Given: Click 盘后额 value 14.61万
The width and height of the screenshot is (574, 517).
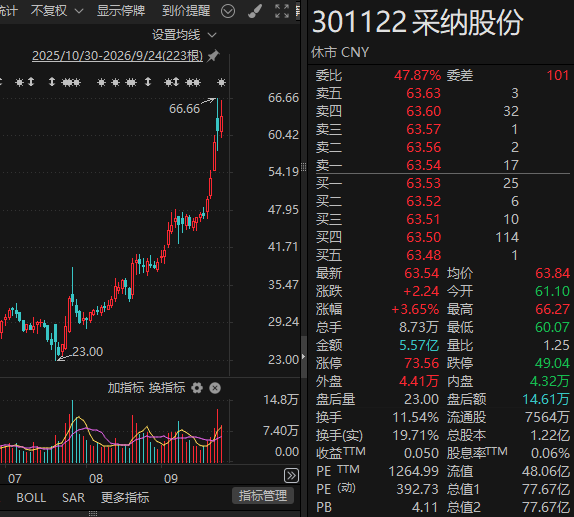Looking at the screenshot, I should point(546,399).
